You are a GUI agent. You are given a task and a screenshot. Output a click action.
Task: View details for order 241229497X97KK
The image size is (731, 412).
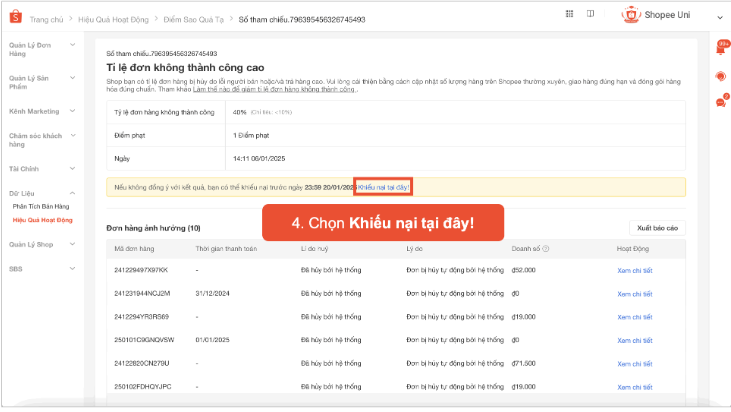634,270
